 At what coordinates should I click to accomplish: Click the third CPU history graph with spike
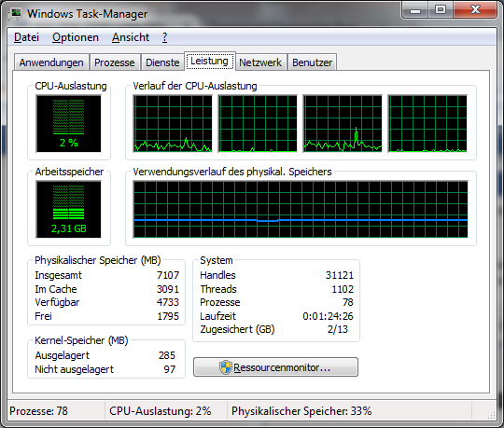coord(343,124)
